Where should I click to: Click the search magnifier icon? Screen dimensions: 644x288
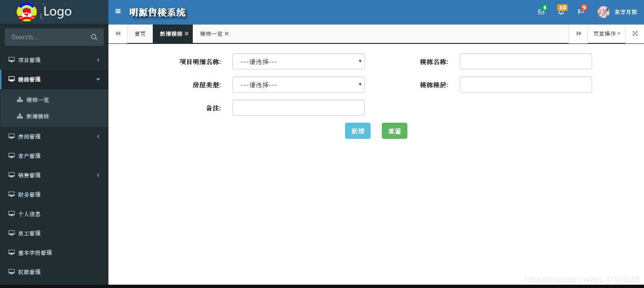(x=94, y=37)
